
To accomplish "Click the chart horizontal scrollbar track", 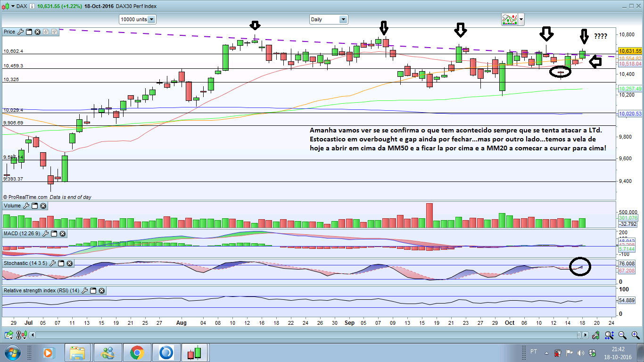I will [x=308, y=335].
